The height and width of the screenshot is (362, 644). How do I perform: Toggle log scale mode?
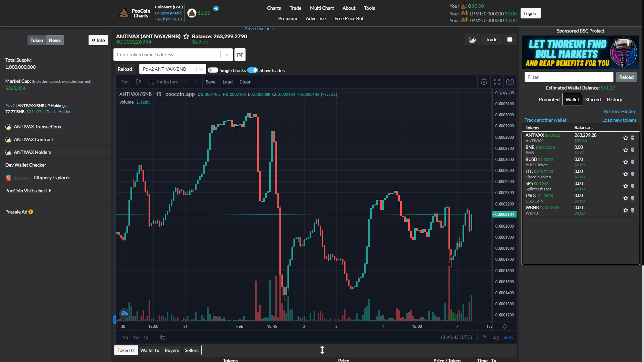coord(495,337)
